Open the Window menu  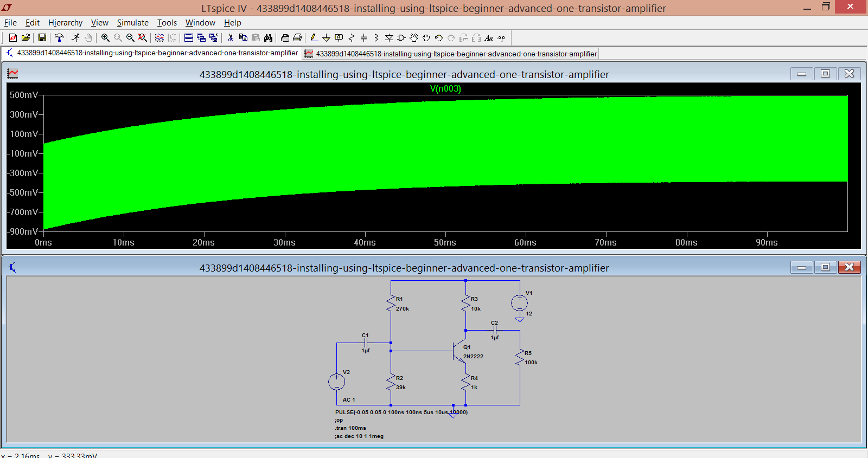[200, 23]
